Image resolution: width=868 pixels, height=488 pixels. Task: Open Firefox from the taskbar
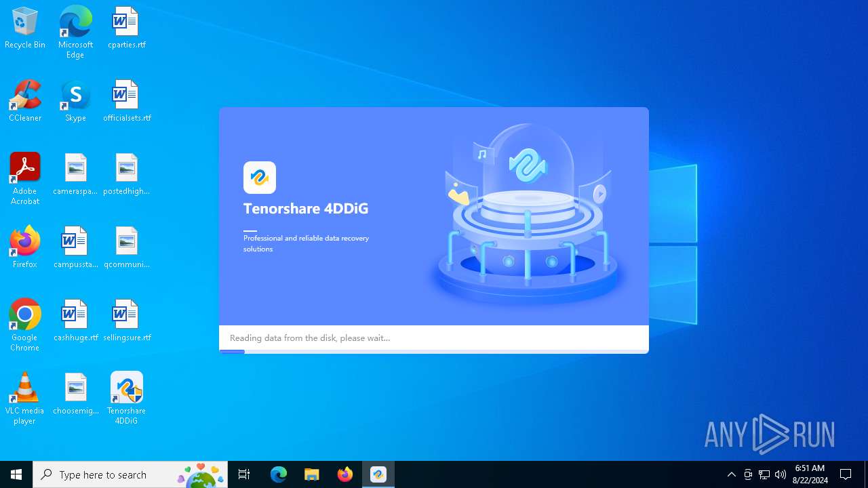click(345, 474)
